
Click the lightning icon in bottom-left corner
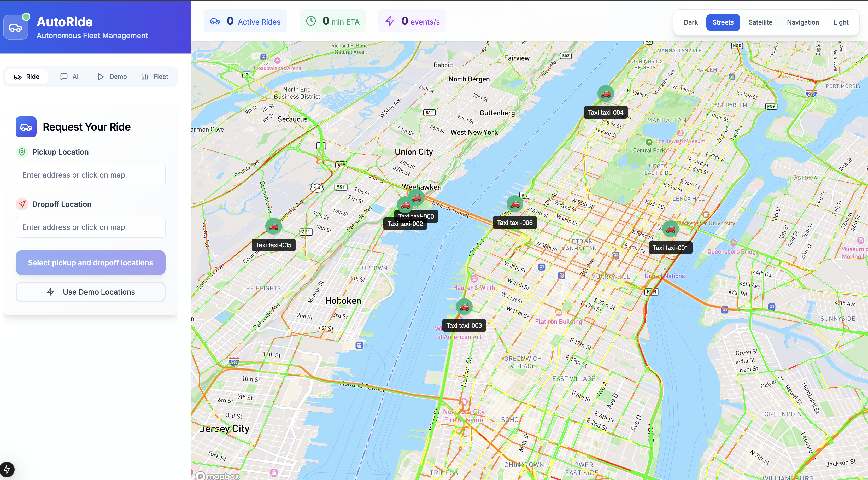tap(7, 469)
